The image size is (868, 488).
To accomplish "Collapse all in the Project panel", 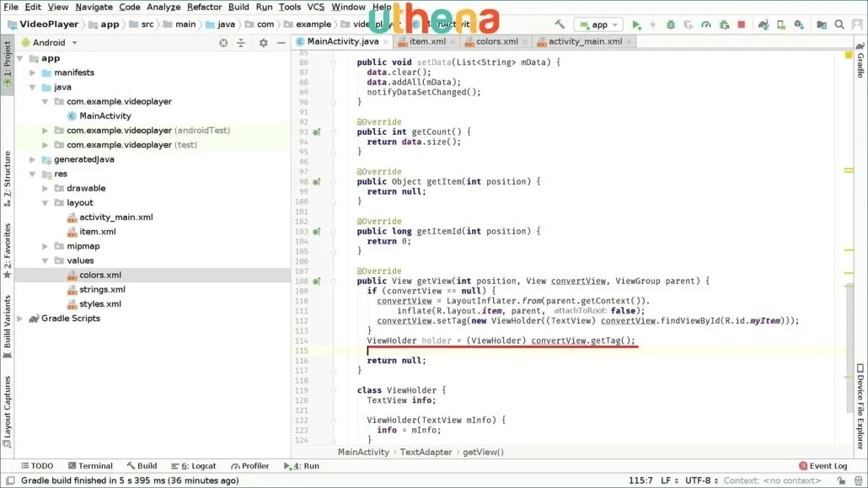I will point(241,43).
